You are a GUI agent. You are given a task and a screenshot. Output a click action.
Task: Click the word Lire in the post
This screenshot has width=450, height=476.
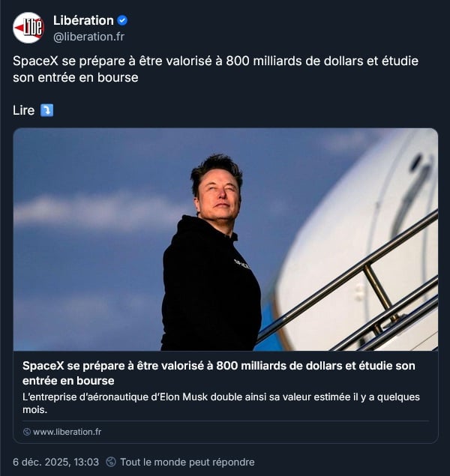pos(24,110)
